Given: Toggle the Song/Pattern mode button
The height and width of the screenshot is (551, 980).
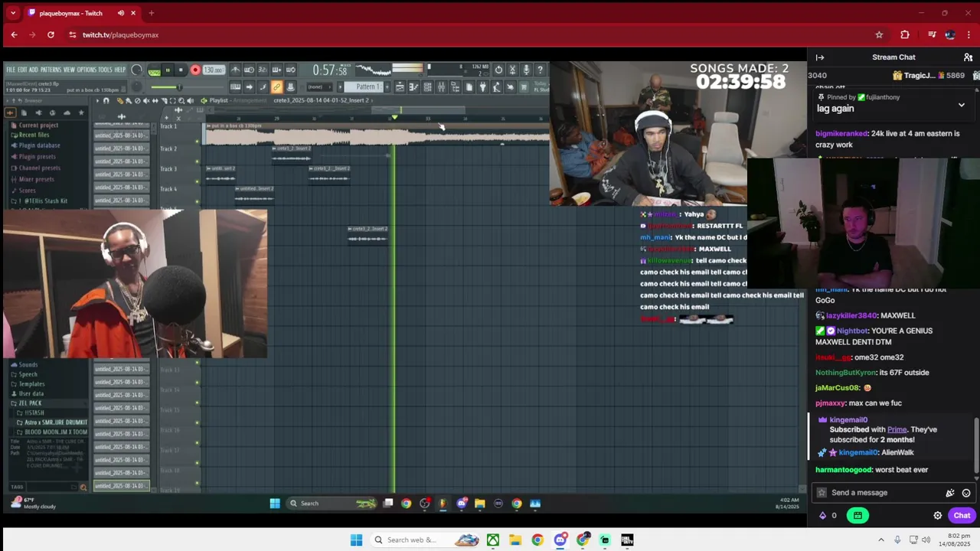Looking at the screenshot, I should (155, 72).
